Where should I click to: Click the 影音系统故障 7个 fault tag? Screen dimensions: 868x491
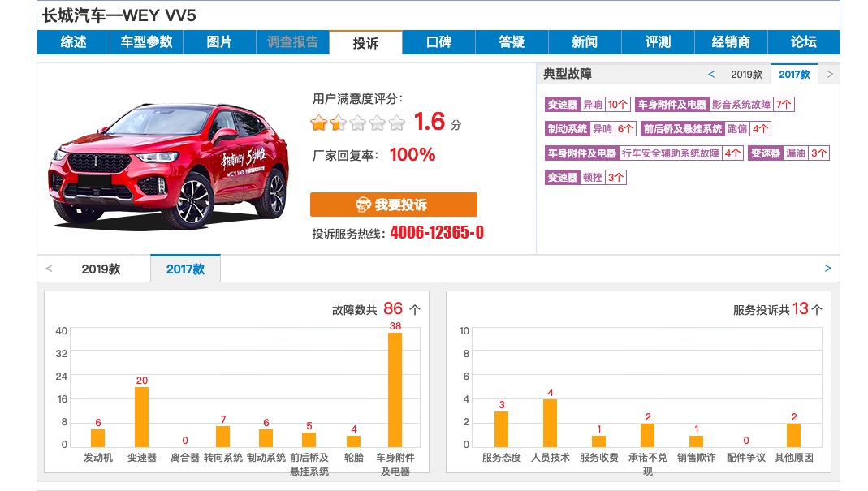[715, 104]
